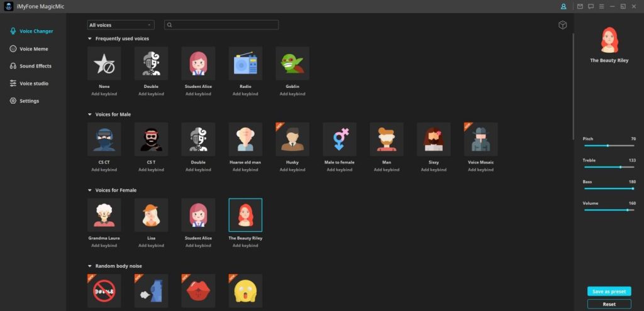Adjust the Volume slider

[x=609, y=210]
